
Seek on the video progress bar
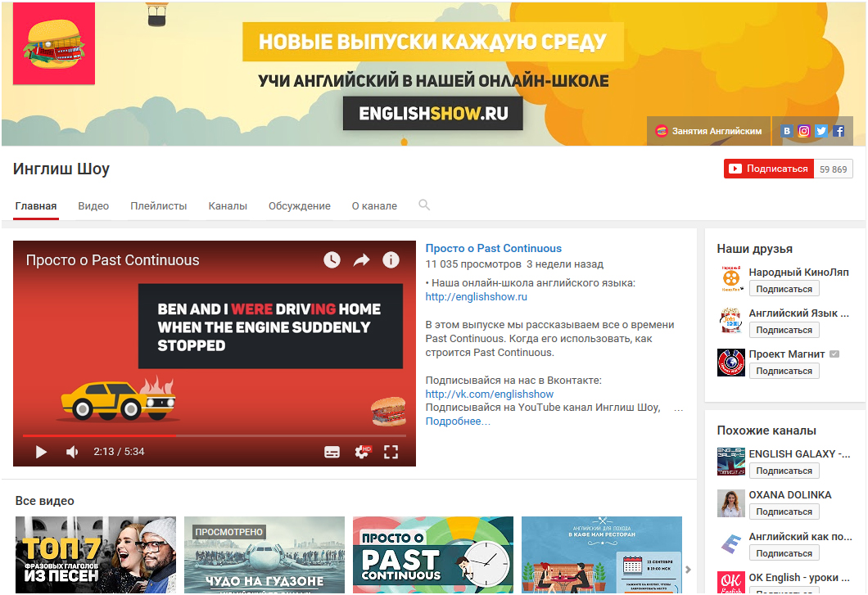pyautogui.click(x=215, y=435)
